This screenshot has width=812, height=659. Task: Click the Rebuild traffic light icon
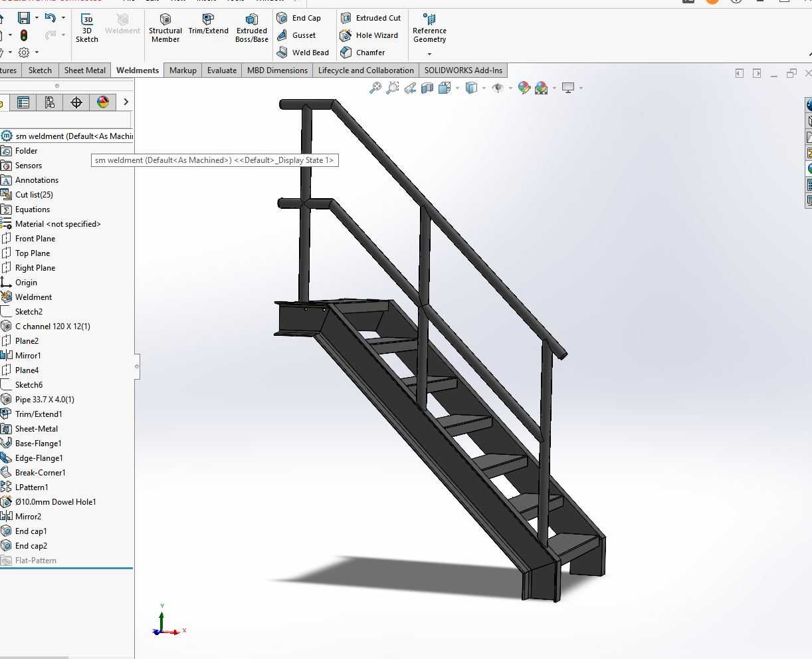[24, 35]
